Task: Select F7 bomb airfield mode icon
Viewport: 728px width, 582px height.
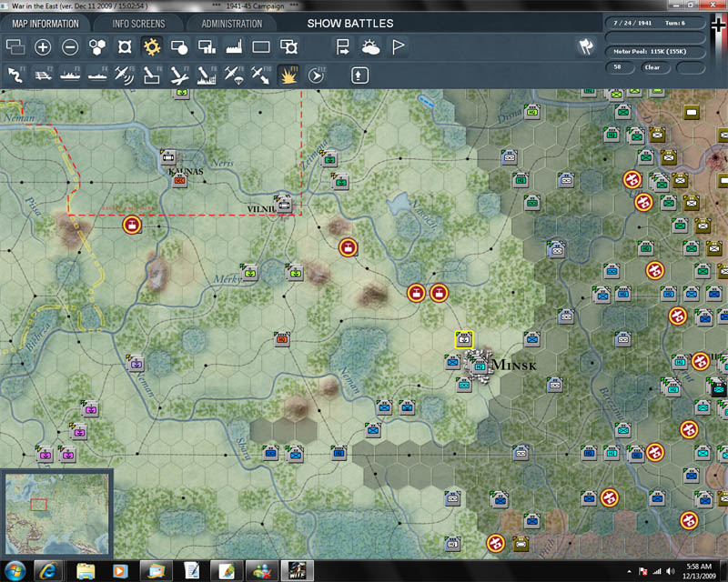Action: pyautogui.click(x=179, y=75)
